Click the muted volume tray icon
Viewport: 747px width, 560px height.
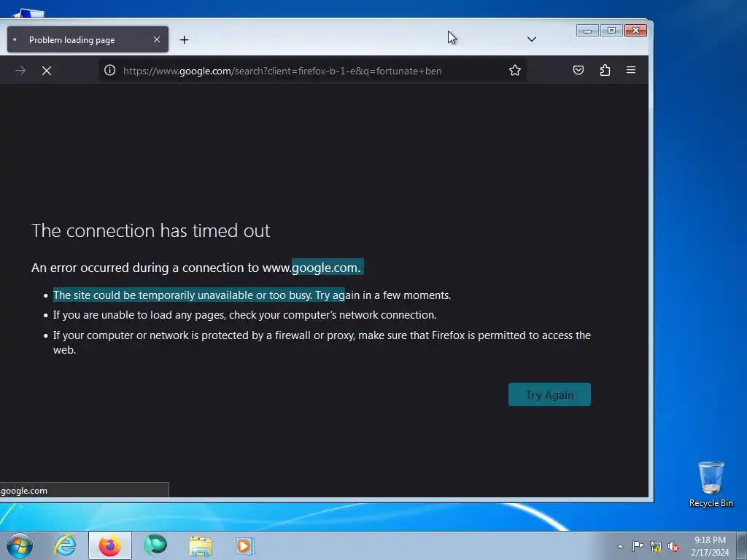click(x=673, y=547)
